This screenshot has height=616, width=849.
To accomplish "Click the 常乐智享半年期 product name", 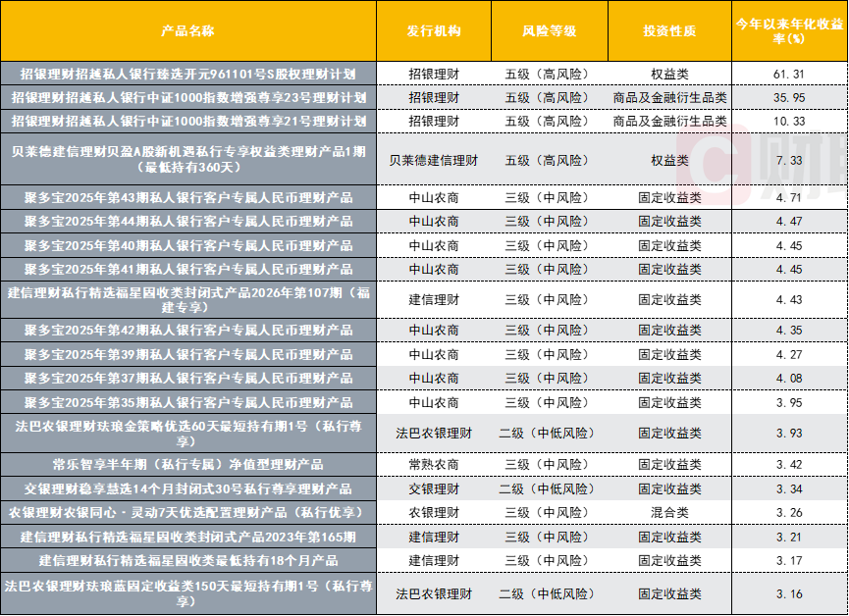I will point(187,464).
